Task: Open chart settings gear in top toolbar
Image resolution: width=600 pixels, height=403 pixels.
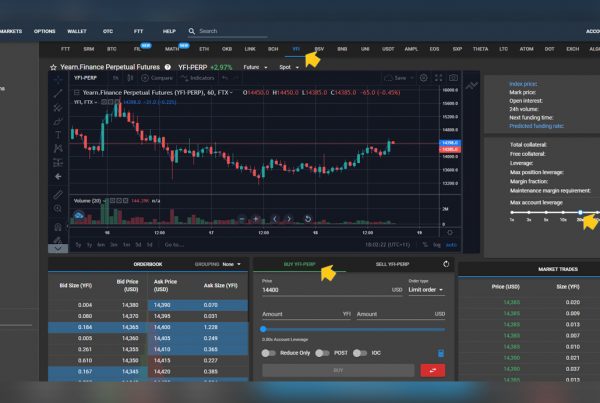Action: coord(424,78)
